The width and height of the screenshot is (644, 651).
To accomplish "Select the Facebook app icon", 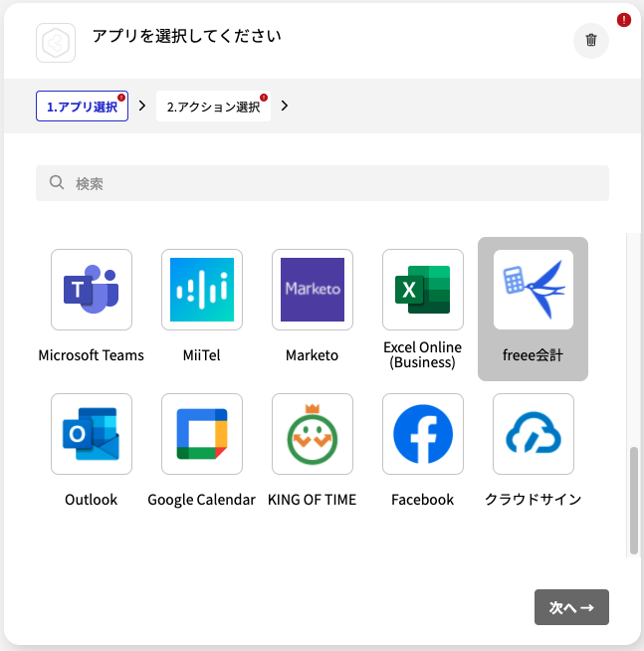I will pyautogui.click(x=423, y=434).
